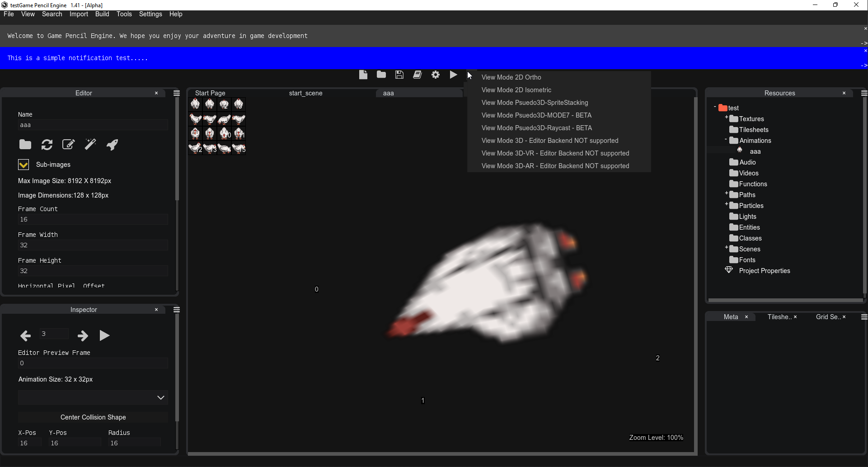868x467 pixels.
Task: Dismiss the welcome message with its X
Action: coord(865,28)
